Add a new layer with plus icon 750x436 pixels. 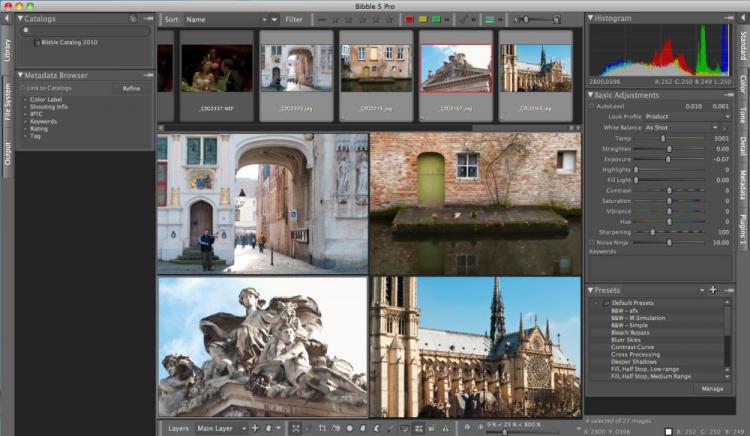255,428
